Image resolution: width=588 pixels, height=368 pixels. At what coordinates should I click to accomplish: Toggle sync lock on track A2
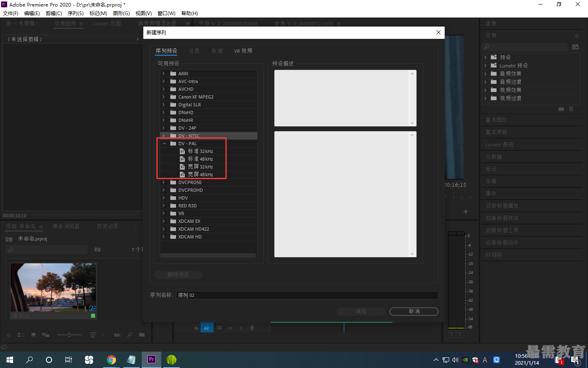pos(219,328)
